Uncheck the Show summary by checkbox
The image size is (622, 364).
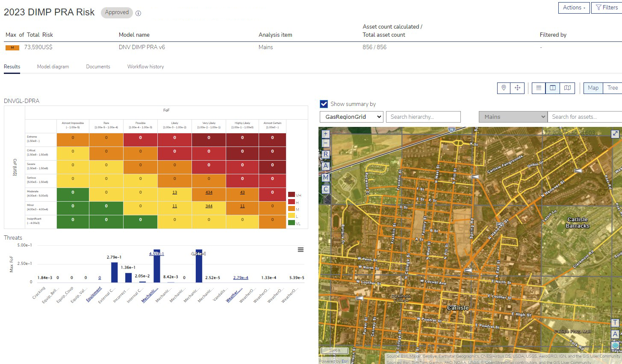point(324,103)
